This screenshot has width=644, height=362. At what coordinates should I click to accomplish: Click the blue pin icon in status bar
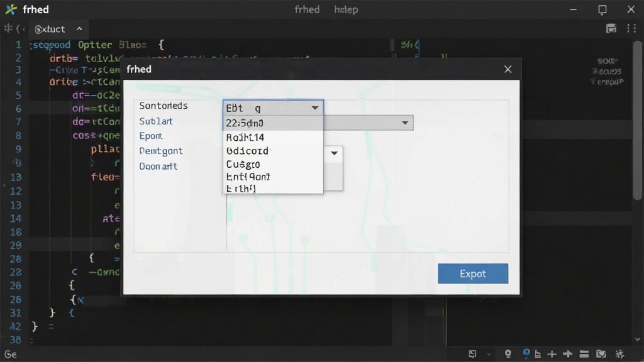coord(526,353)
